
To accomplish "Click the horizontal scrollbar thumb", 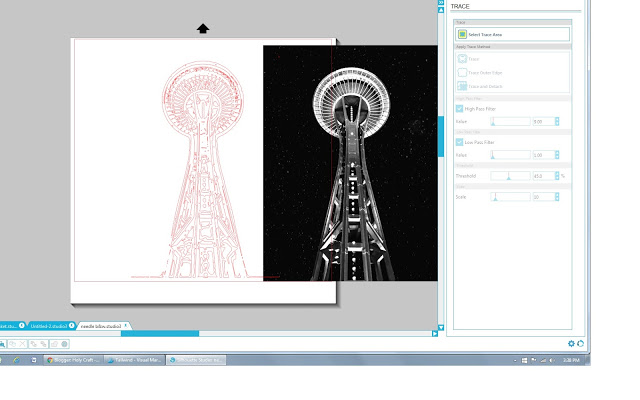I will tap(160, 333).
